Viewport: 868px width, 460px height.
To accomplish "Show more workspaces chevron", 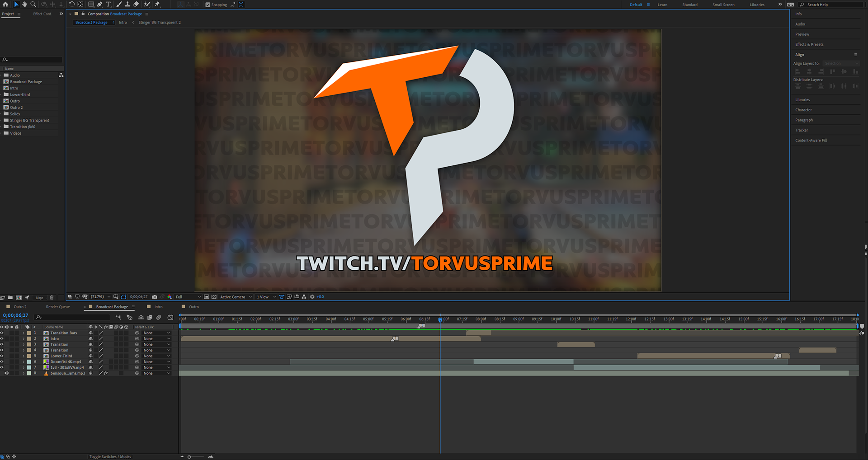I will 780,5.
